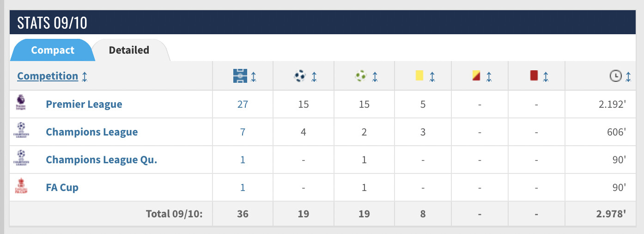Screen dimensions: 644x234
Task: Open the Premier League competition link
Action: [84, 104]
